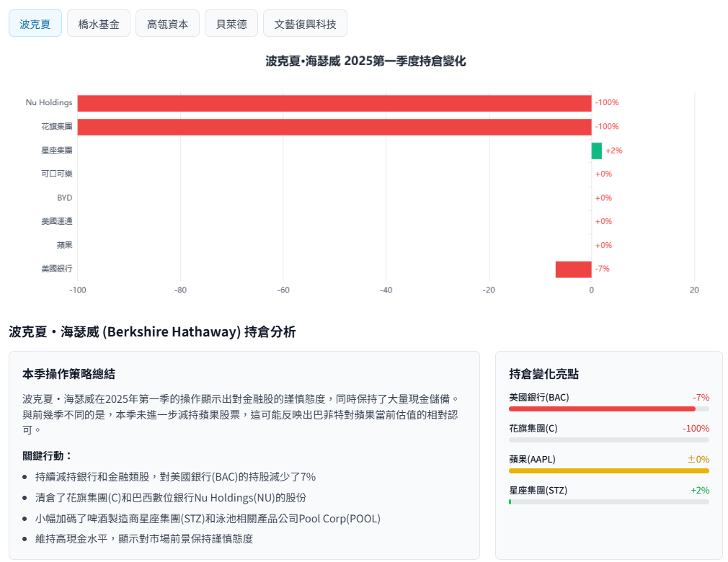The height and width of the screenshot is (562, 728).
Task: Click the 星座集團(STZ) highlight label
Action: 538,491
